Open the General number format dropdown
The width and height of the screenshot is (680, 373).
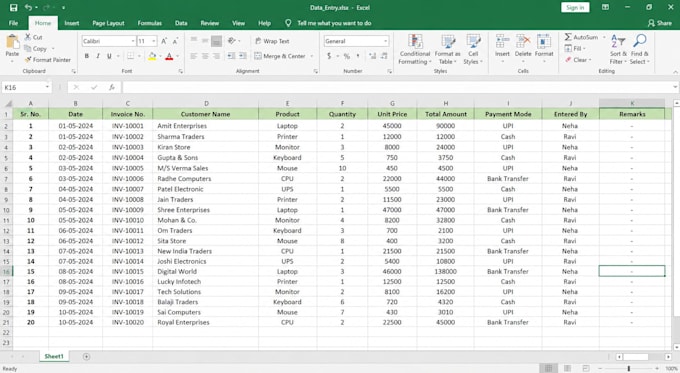pos(386,41)
